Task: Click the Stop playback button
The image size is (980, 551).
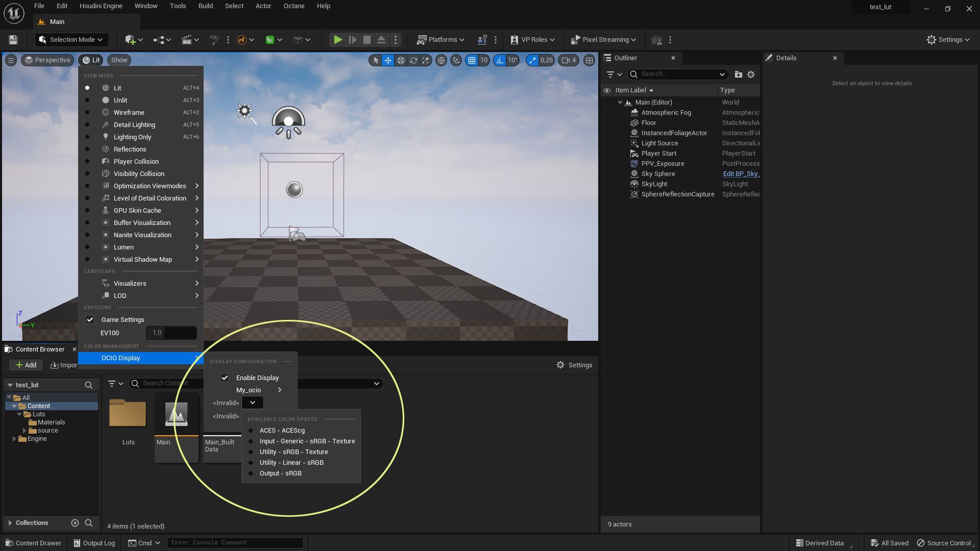Action: [x=367, y=40]
